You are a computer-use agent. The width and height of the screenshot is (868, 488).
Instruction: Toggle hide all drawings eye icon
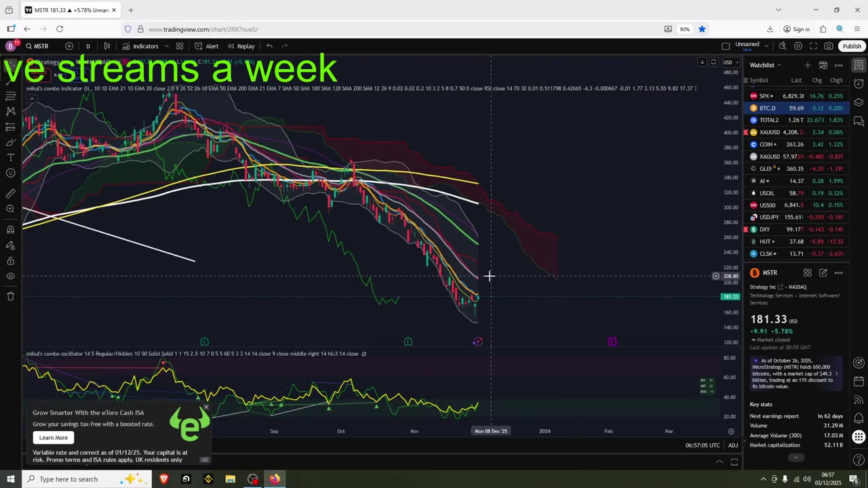[x=10, y=277]
